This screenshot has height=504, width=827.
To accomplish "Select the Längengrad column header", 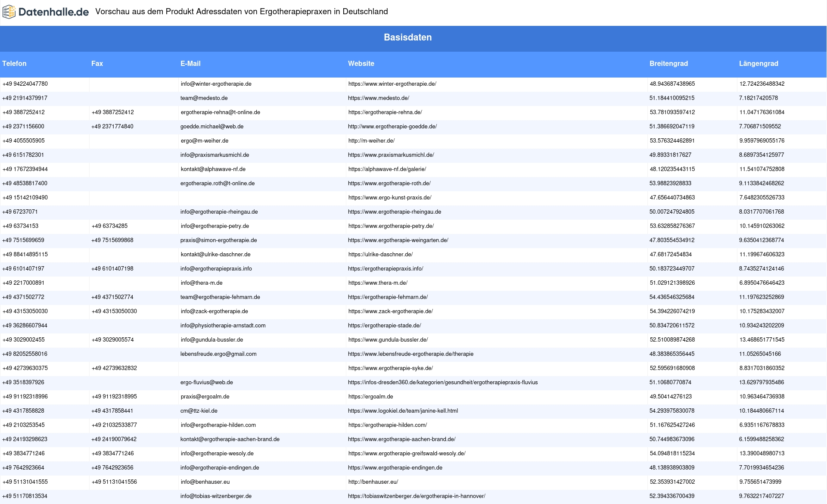I will click(759, 63).
